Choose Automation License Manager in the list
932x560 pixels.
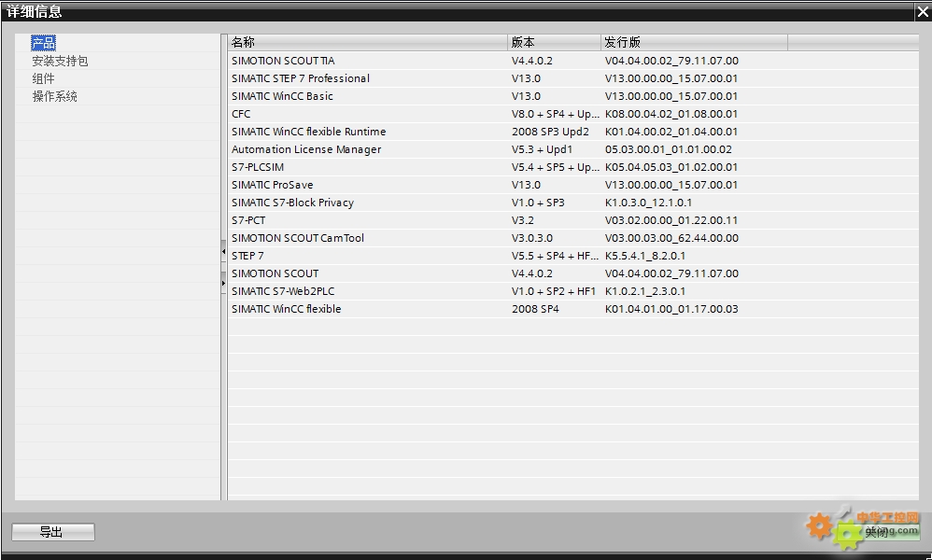[306, 149]
